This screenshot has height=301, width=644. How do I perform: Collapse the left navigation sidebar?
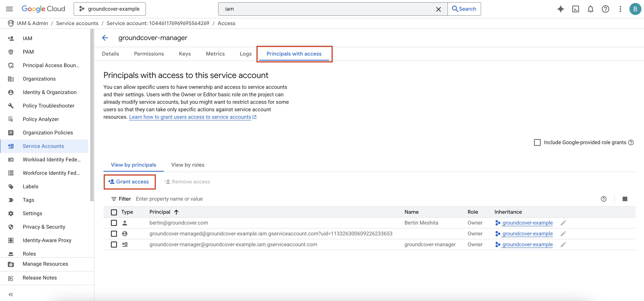pos(10,294)
